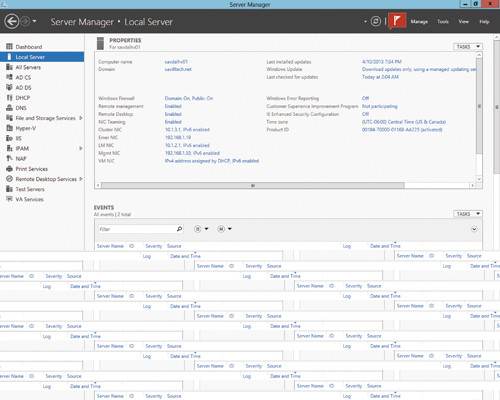Select Local Server in sidebar
Image resolution: width=500 pixels, height=400 pixels.
pos(42,57)
